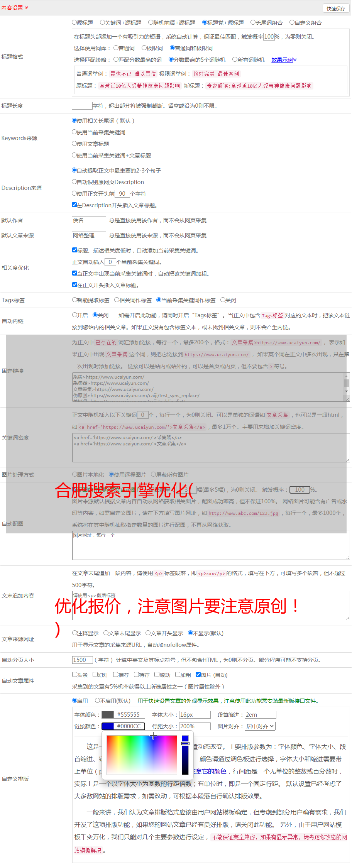Enable 自动内链 with 开启 option
Screen dimensions: 352x868
(74, 315)
